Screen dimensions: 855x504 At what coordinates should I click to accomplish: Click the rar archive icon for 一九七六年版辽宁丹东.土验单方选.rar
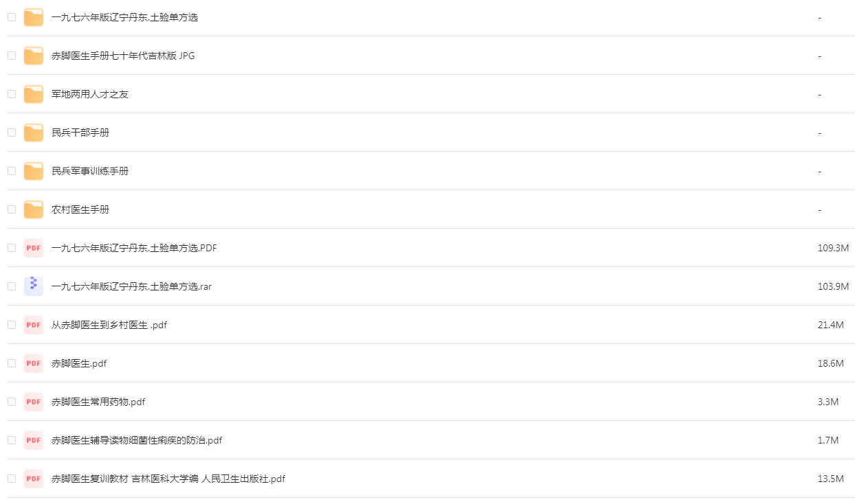34,286
